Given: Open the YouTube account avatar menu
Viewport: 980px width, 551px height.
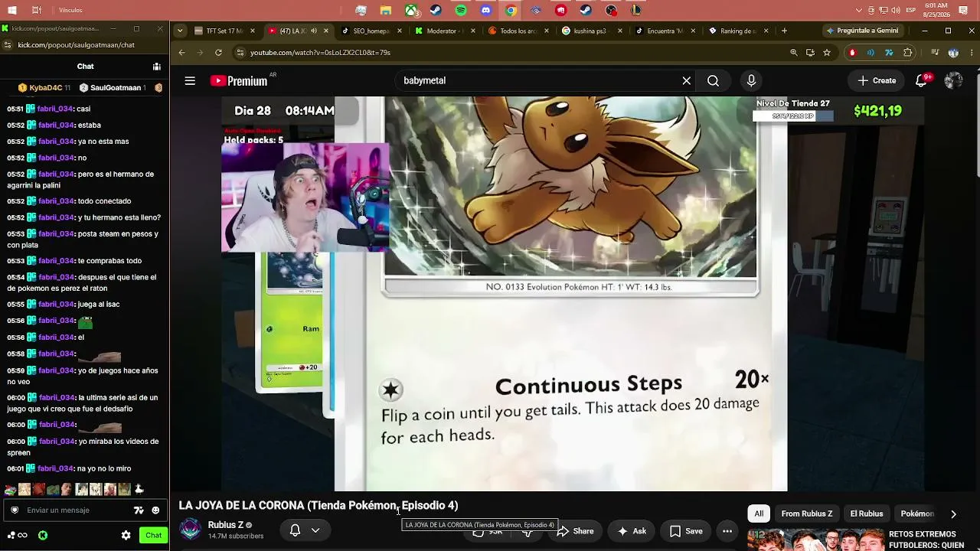Looking at the screenshot, I should [x=953, y=80].
